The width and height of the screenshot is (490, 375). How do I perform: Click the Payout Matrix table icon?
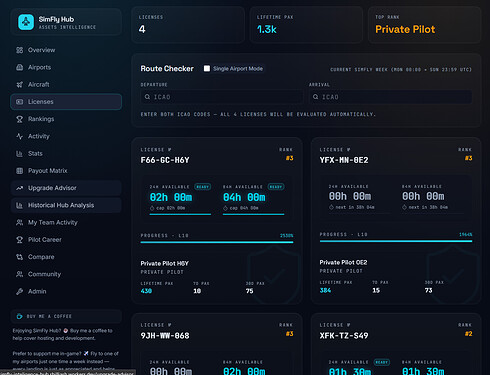(20, 171)
